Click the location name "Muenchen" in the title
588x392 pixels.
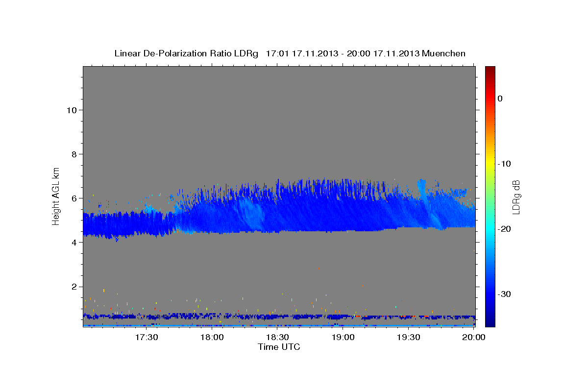(x=443, y=53)
